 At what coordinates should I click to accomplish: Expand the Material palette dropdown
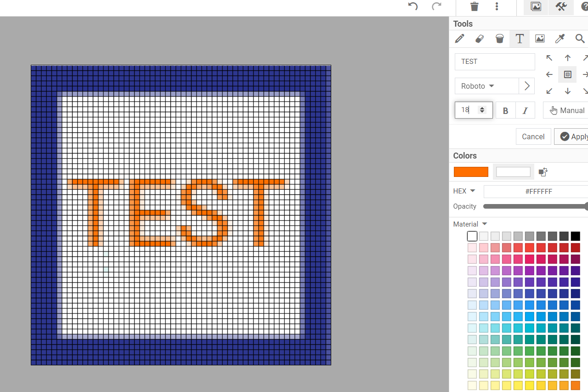pos(470,224)
